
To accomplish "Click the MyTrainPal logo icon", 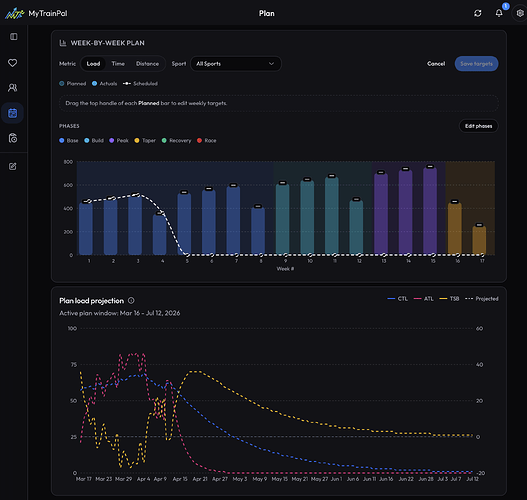I will tap(14, 13).
